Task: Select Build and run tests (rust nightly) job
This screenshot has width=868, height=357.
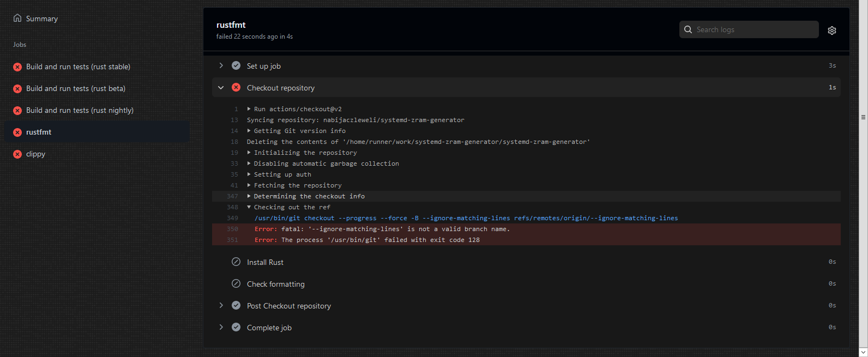Action: click(x=80, y=110)
